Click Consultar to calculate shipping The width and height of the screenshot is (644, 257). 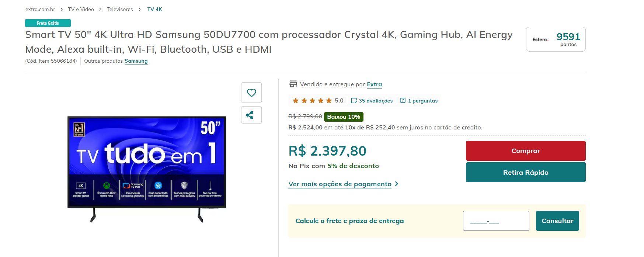(x=557, y=221)
